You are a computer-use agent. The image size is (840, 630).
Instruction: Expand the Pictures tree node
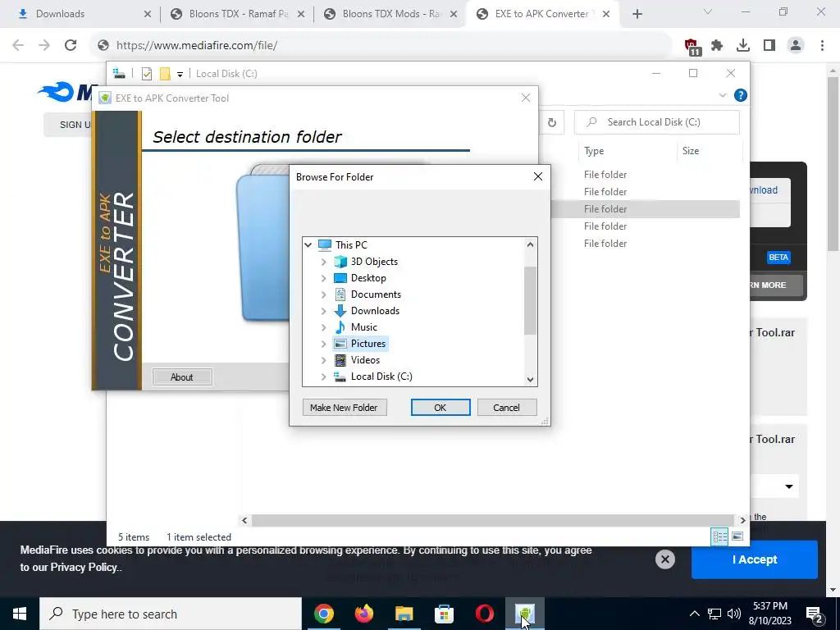coord(323,344)
